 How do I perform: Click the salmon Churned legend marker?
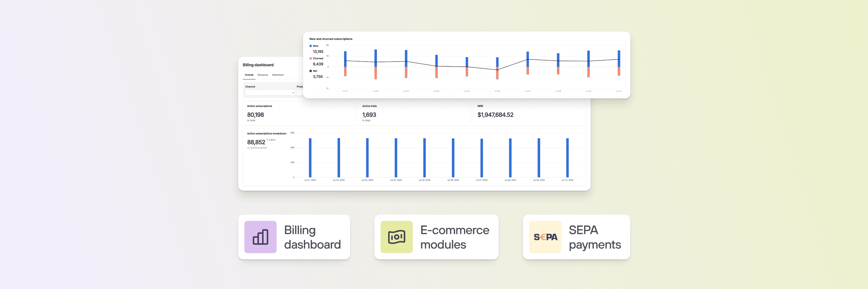tap(311, 58)
